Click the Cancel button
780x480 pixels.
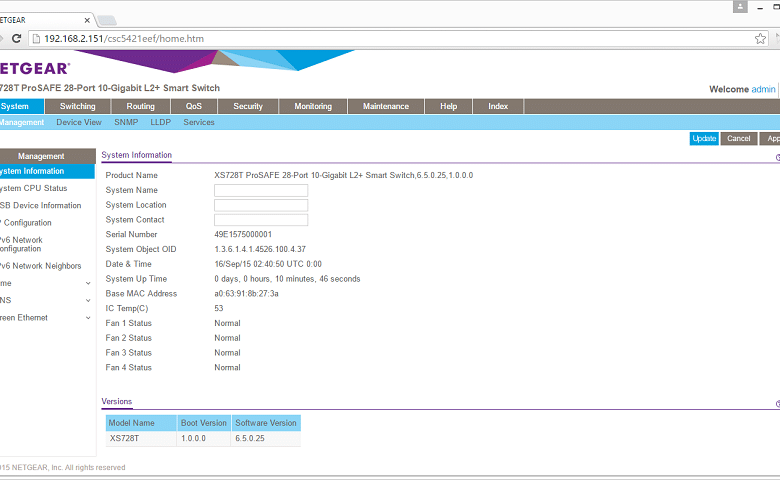tap(738, 138)
